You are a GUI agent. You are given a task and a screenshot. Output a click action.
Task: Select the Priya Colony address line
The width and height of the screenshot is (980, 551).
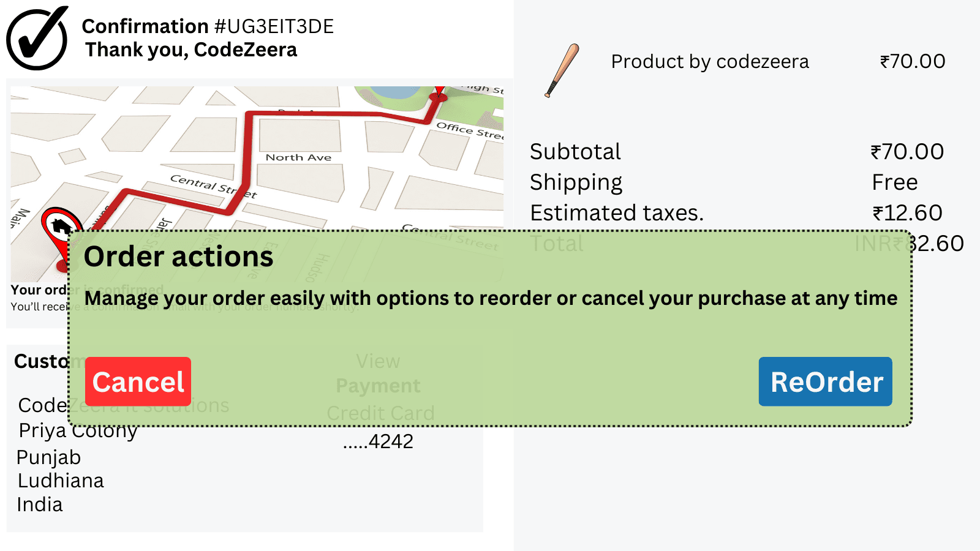[x=77, y=431]
